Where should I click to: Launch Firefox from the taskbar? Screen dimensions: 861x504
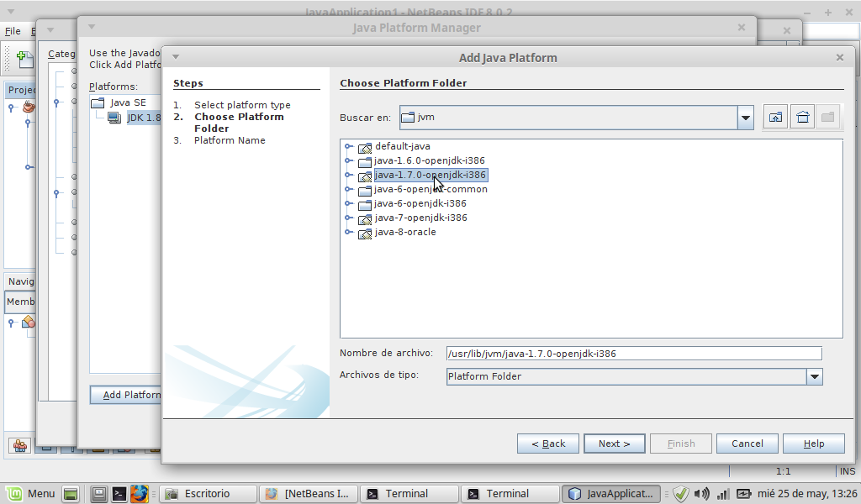(140, 494)
